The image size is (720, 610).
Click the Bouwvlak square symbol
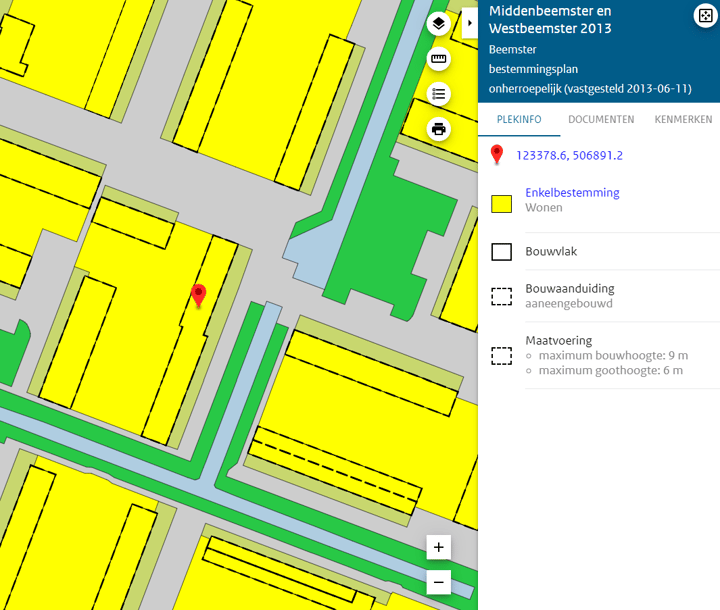point(501,251)
